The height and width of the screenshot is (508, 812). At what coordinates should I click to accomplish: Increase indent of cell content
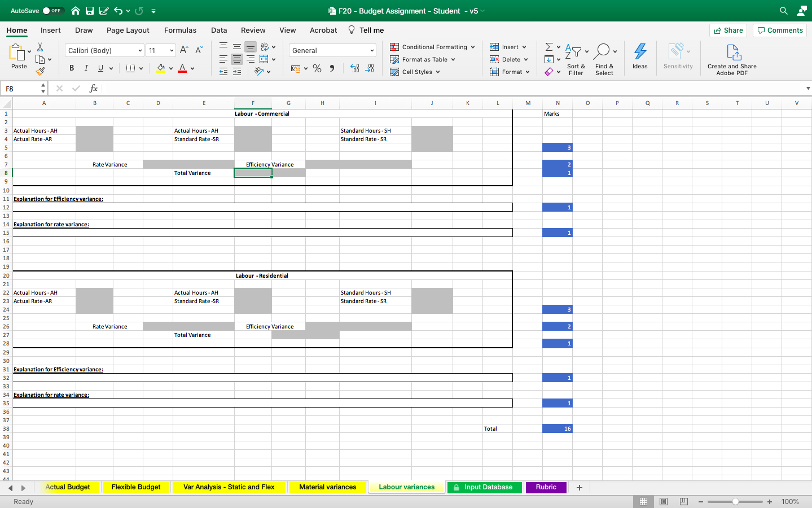237,71
